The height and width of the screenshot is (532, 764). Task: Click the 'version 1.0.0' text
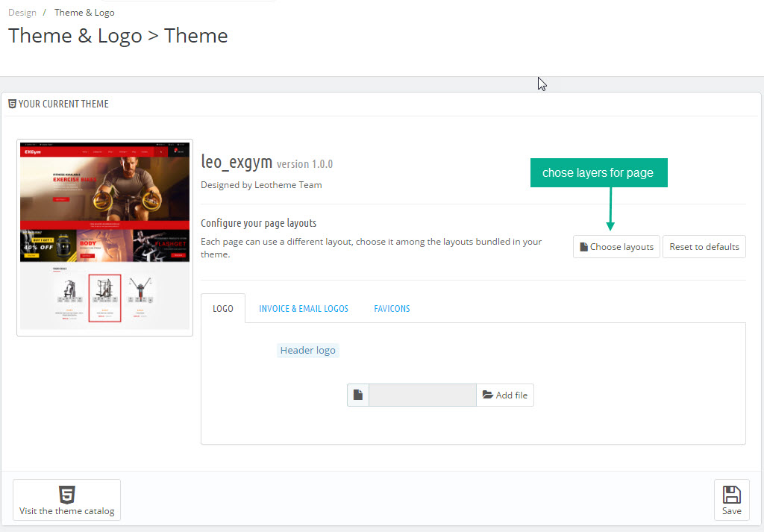coord(304,164)
